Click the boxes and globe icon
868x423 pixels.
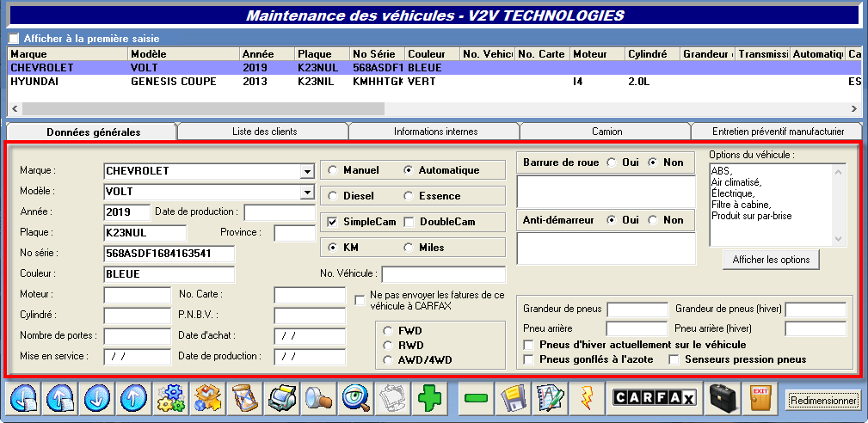(207, 397)
